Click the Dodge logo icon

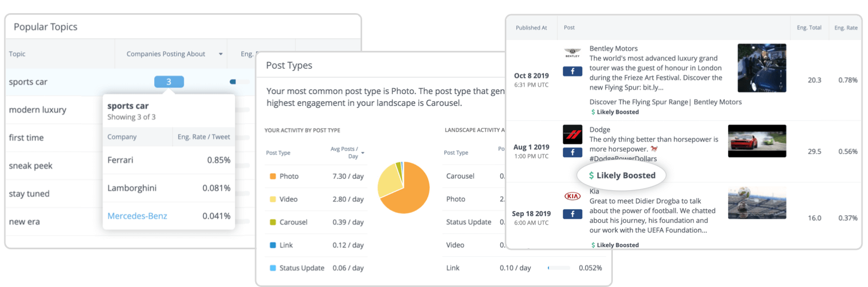[572, 134]
